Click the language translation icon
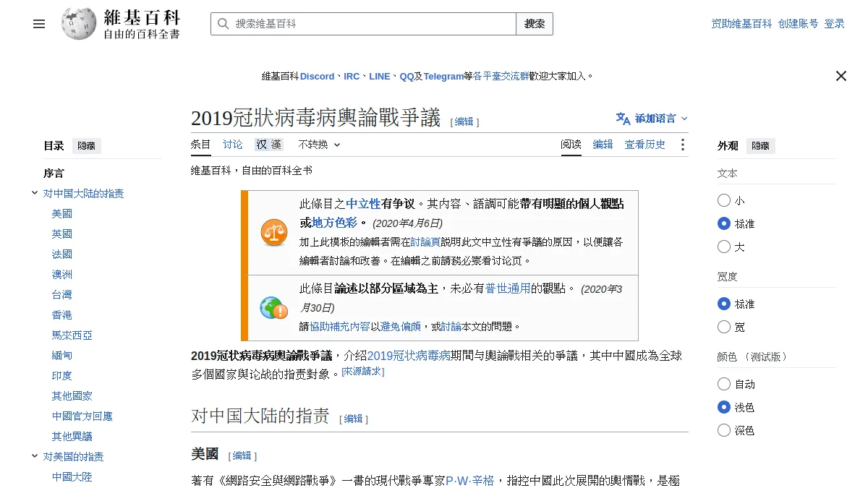 click(x=623, y=119)
